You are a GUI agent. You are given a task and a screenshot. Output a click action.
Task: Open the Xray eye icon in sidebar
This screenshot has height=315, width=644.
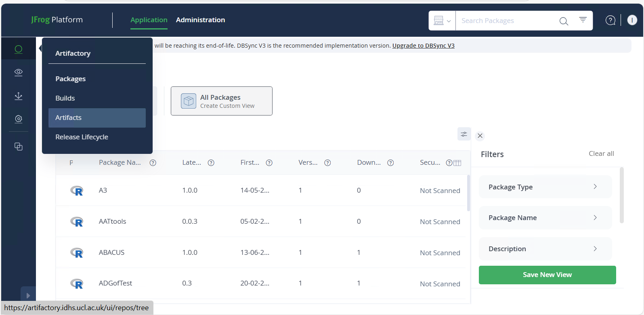pyautogui.click(x=19, y=72)
